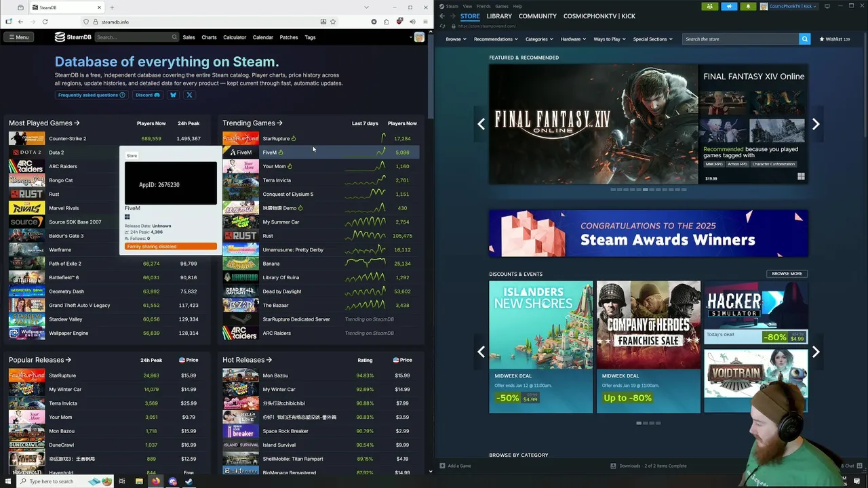
Task: Expand the Steam store Categories dropdown
Action: 539,39
